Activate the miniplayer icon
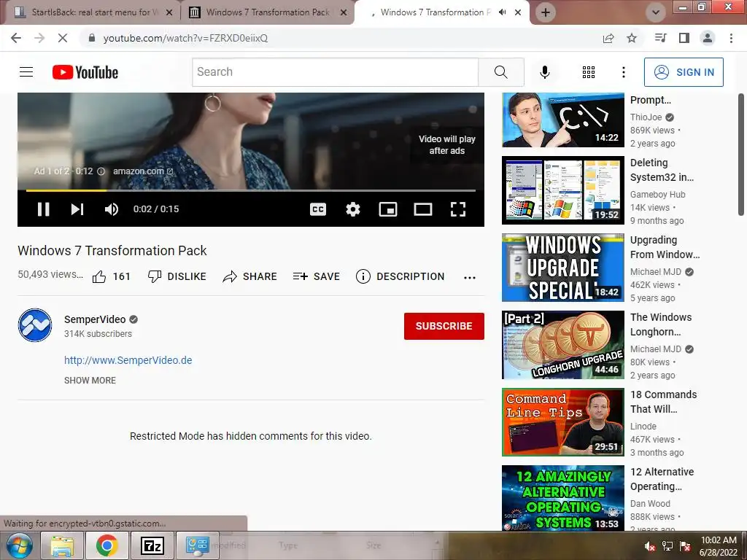Image resolution: width=747 pixels, height=560 pixels. tap(388, 209)
